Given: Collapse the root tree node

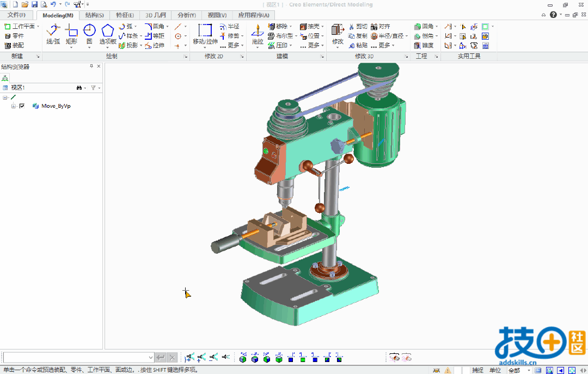Looking at the screenshot, I should (x=5, y=97).
